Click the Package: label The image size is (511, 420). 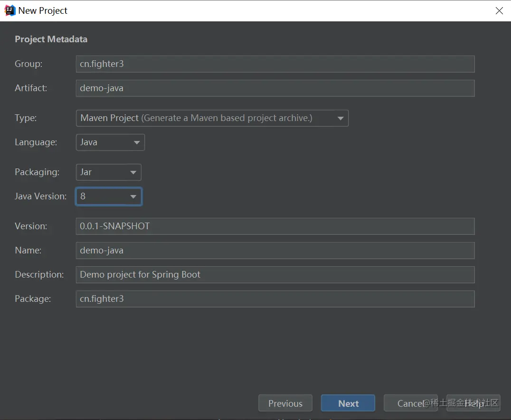pos(33,299)
